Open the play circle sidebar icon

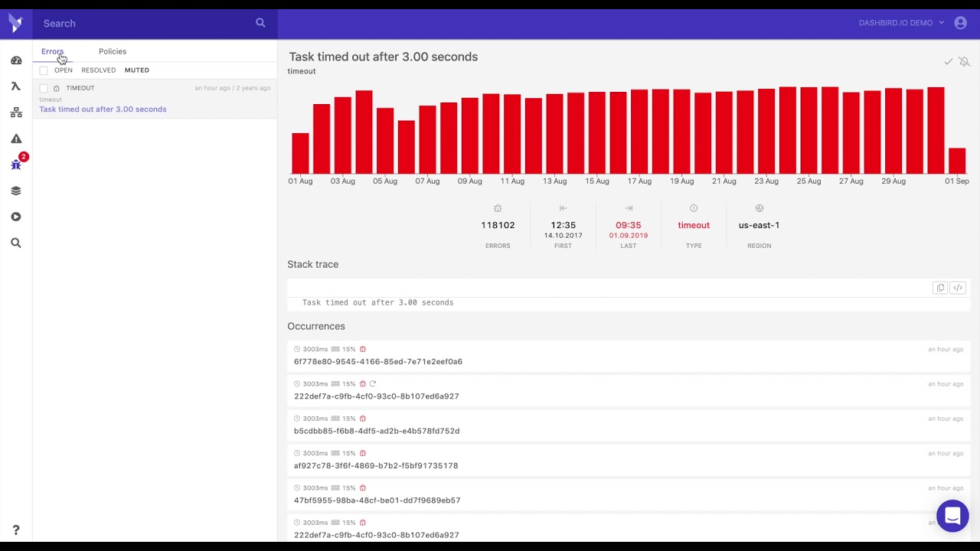pyautogui.click(x=16, y=217)
